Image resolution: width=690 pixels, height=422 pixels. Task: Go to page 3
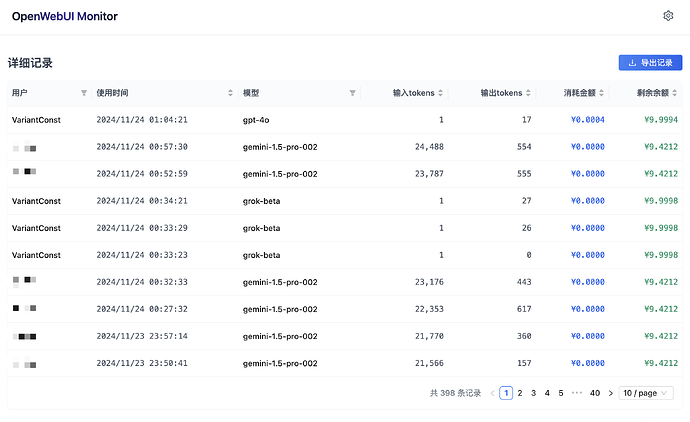coord(533,393)
